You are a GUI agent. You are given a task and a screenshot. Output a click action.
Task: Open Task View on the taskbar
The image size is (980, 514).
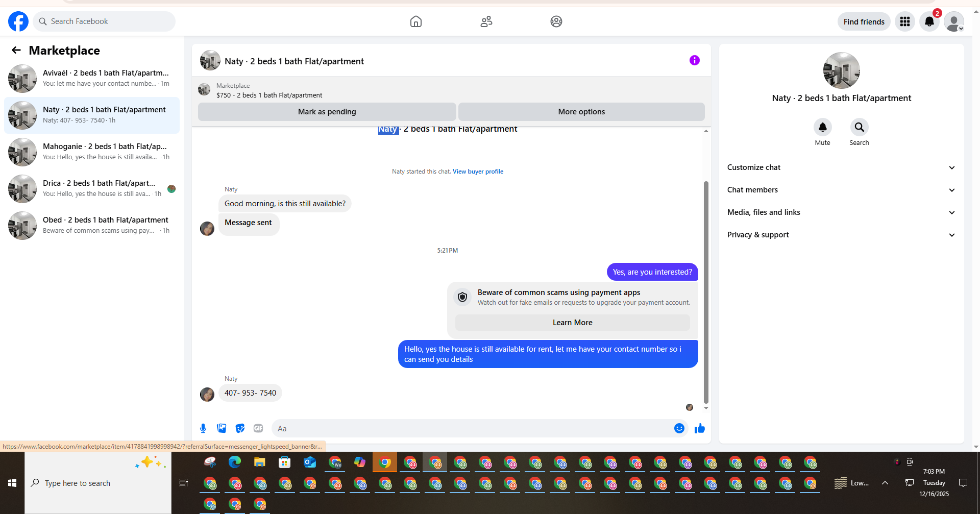coord(184,483)
